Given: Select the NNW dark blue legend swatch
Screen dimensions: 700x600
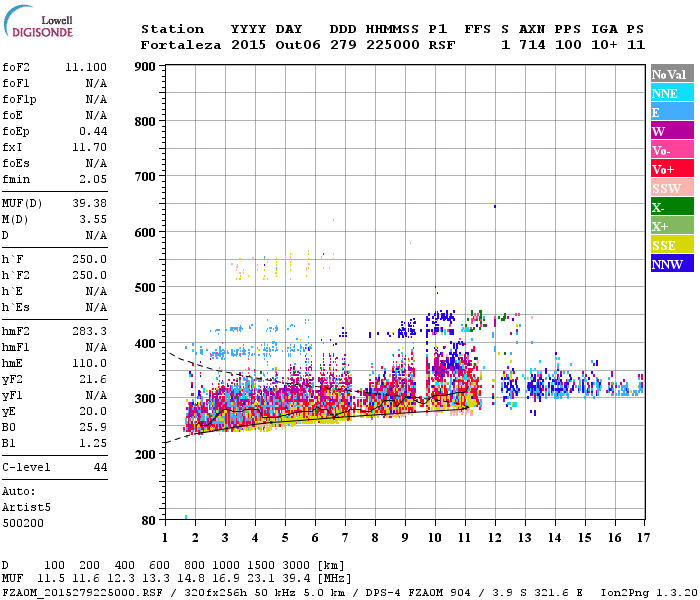Looking at the screenshot, I should 672,263.
